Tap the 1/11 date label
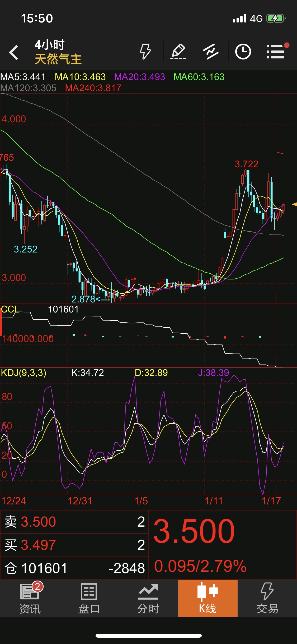 (x=214, y=501)
